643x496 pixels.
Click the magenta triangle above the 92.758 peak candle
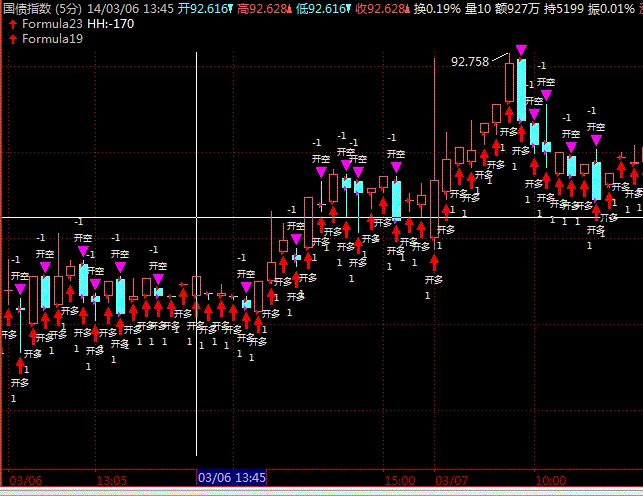[521, 50]
